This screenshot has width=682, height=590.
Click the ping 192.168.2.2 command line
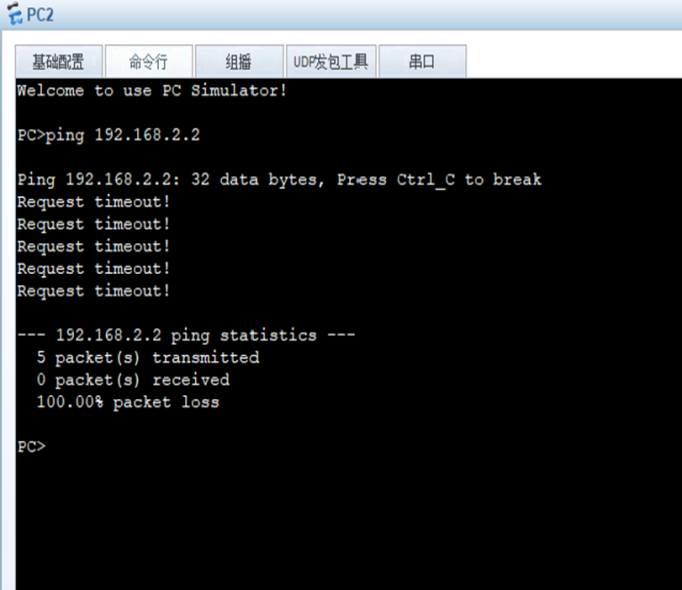115,135
